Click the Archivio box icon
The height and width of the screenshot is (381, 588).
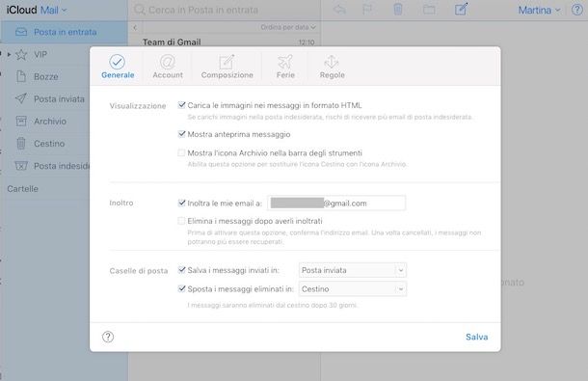pyautogui.click(x=21, y=121)
